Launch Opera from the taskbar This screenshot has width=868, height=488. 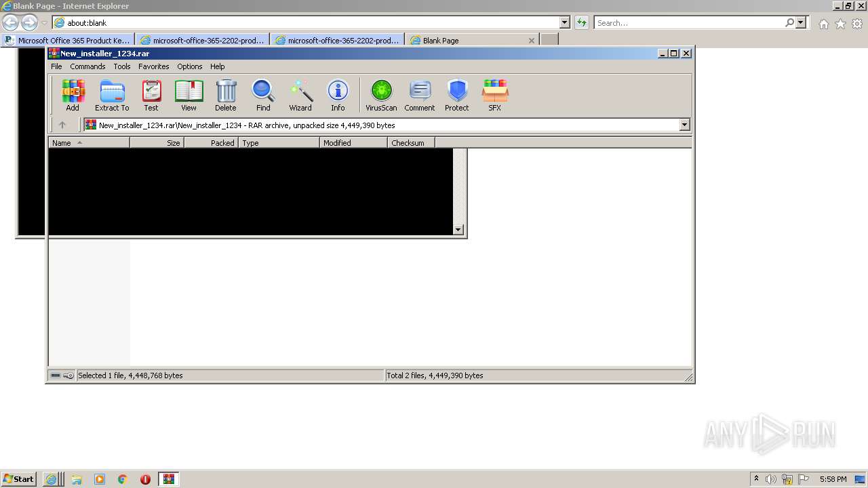(145, 479)
